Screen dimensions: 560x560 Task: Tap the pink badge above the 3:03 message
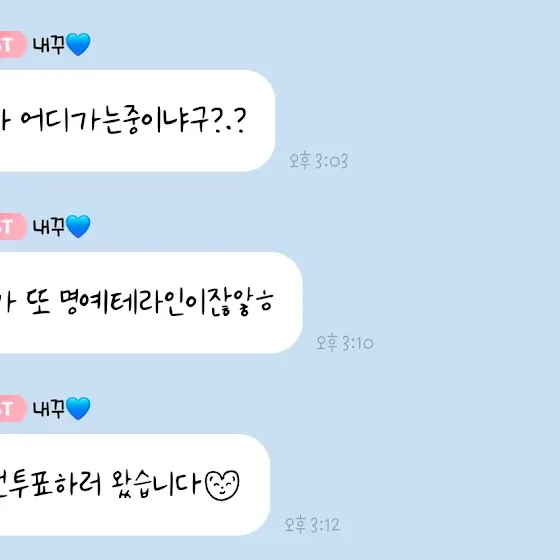coord(13,45)
